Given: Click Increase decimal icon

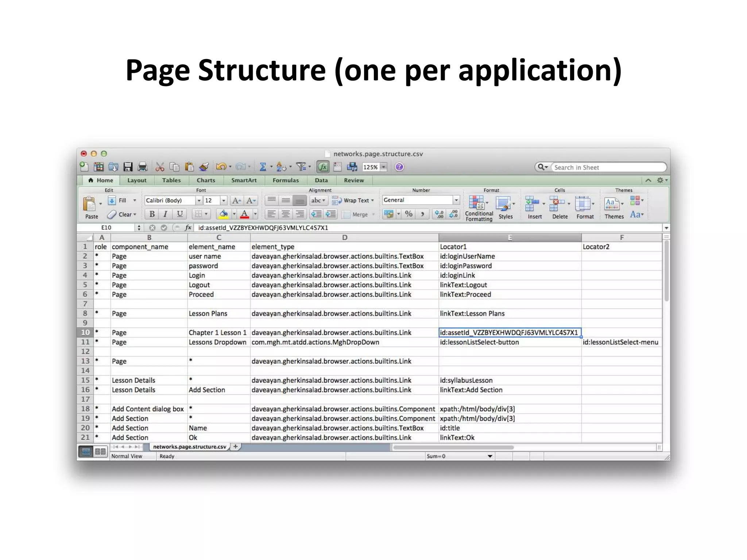Looking at the screenshot, I should [x=439, y=214].
